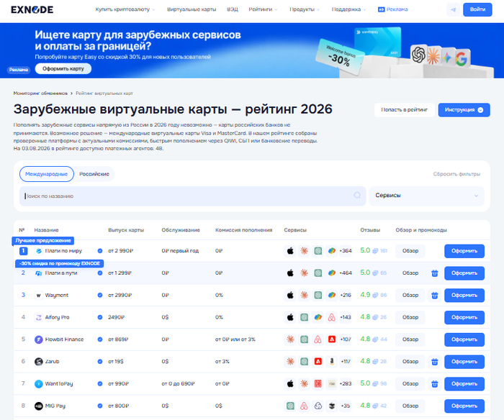Click Amazon service icon in Zarub row
The height and width of the screenshot is (420, 504).
pyautogui.click(x=332, y=362)
